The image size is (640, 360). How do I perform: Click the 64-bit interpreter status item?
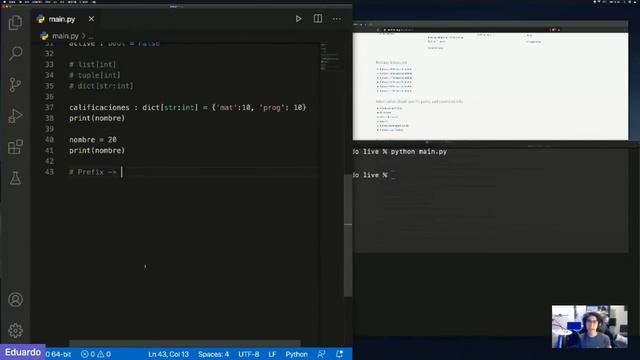(x=58, y=354)
